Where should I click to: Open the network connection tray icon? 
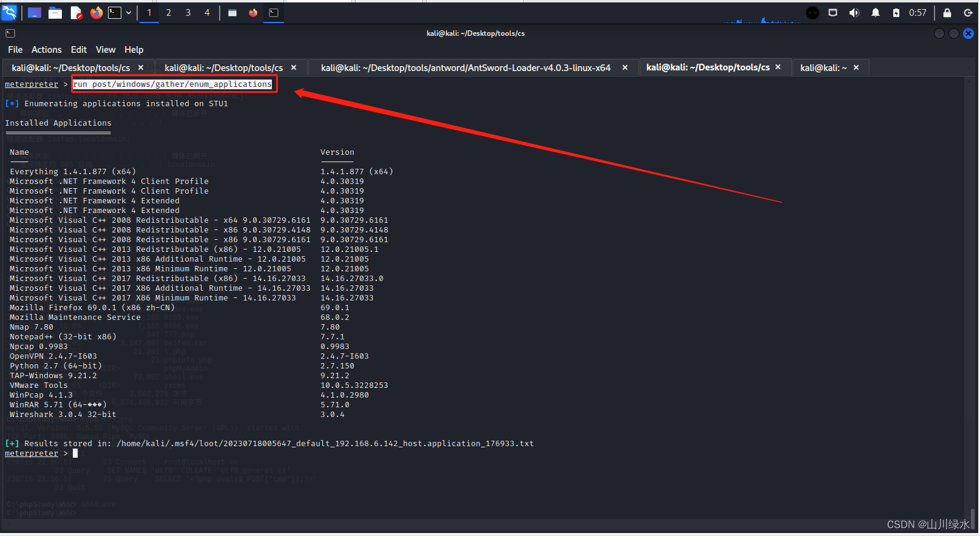point(833,13)
